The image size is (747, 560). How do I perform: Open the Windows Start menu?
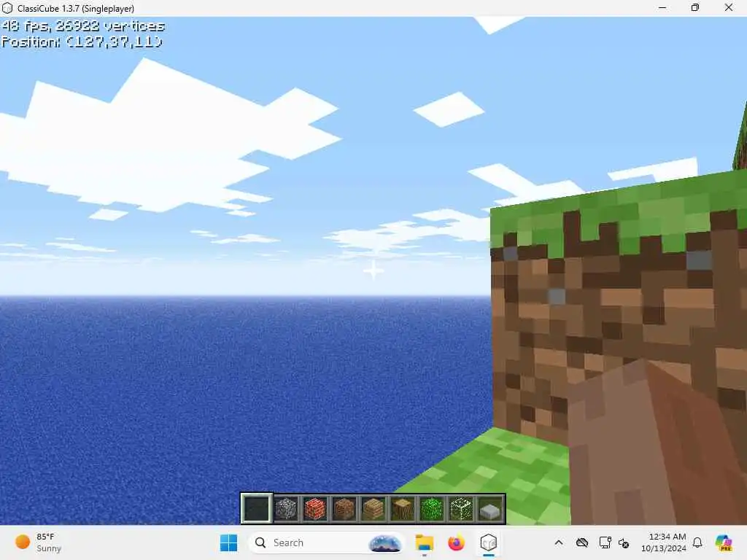[x=228, y=542]
